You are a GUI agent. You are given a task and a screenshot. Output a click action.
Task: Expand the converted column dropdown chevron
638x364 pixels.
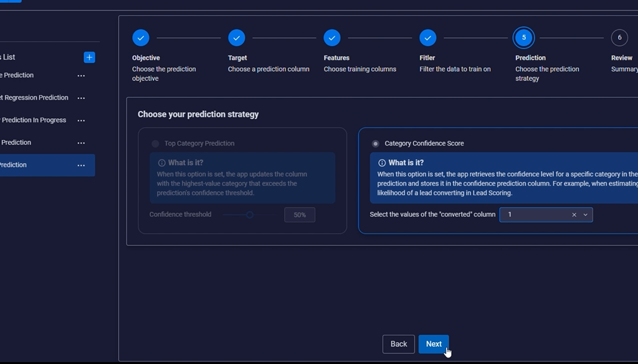click(x=585, y=215)
